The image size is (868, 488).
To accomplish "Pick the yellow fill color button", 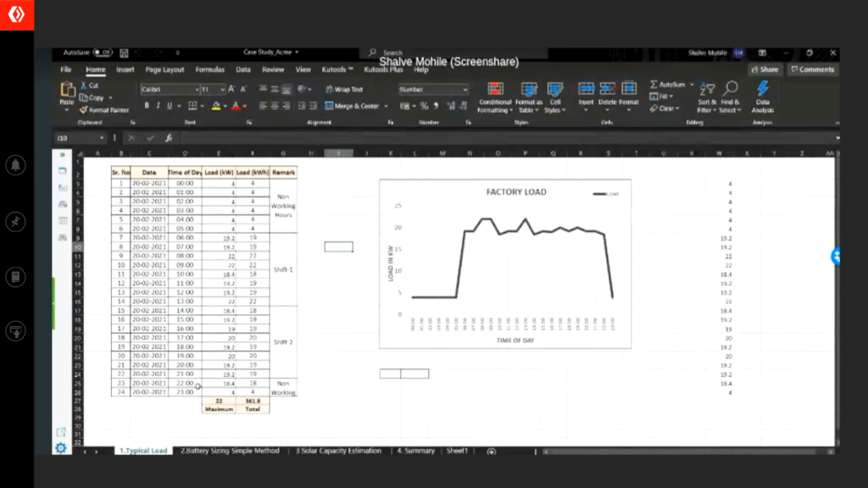I will (x=216, y=106).
